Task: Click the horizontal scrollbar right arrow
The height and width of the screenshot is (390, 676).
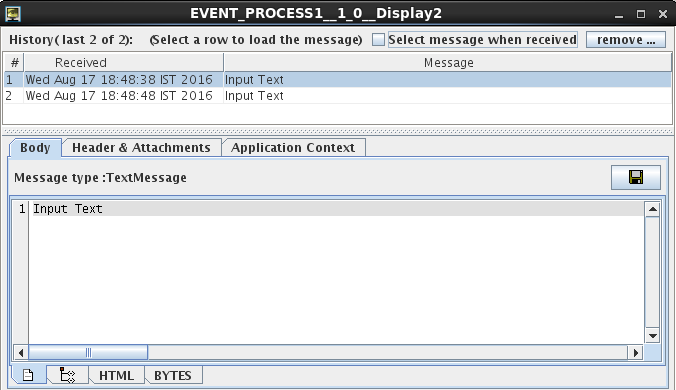Action: [x=635, y=353]
